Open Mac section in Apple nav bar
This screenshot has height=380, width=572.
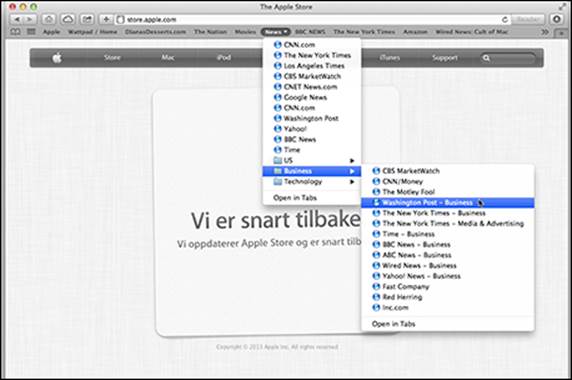click(x=168, y=58)
